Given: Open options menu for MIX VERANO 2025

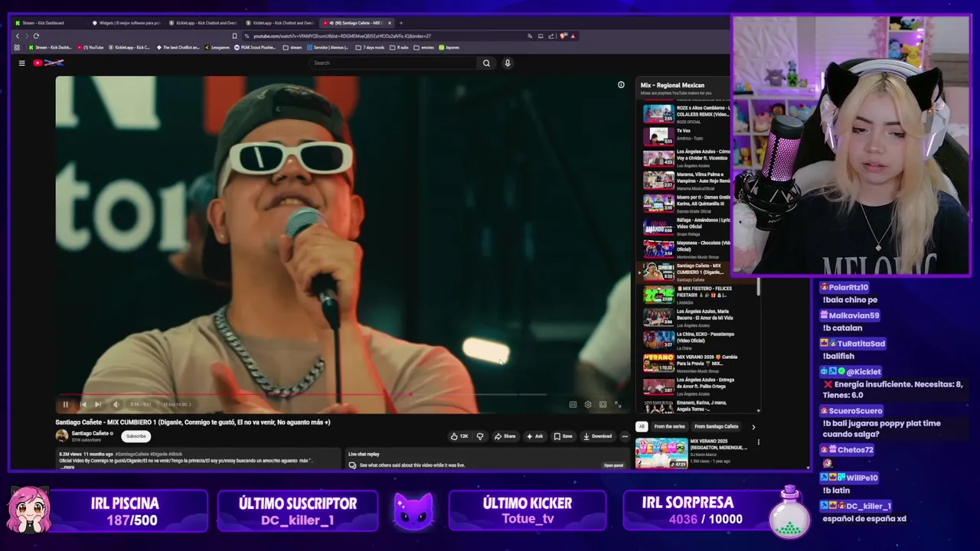Looking at the screenshot, I should coord(759,442).
